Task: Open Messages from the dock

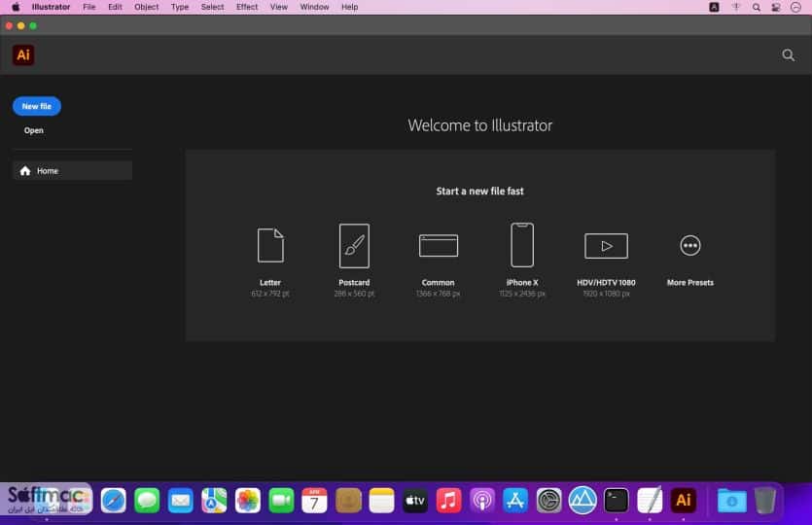Action: [x=147, y=501]
